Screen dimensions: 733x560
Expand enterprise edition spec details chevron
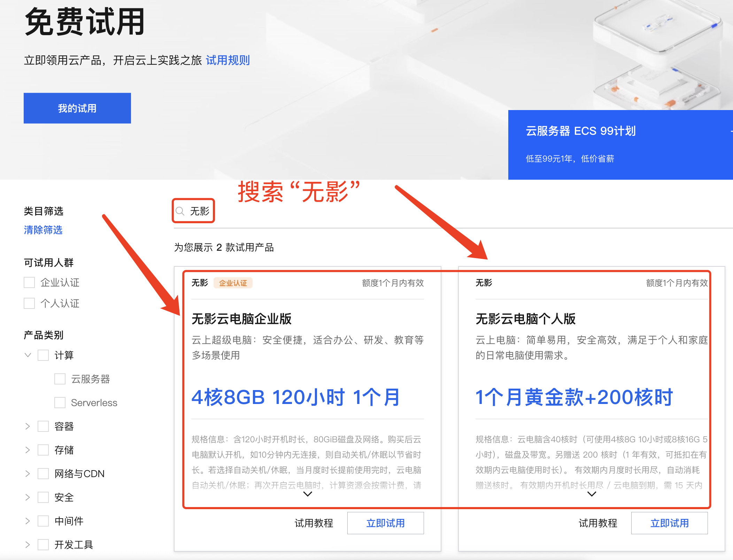[307, 494]
